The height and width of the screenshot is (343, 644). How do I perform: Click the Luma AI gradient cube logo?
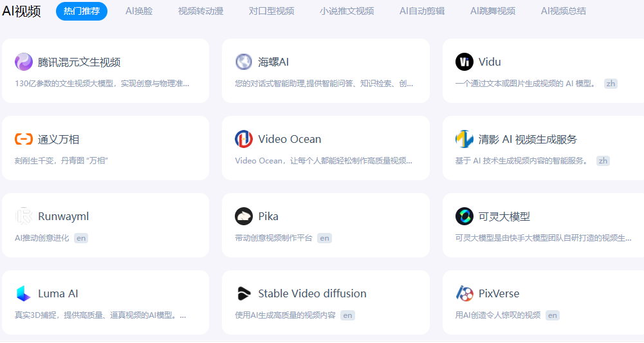[x=24, y=293]
